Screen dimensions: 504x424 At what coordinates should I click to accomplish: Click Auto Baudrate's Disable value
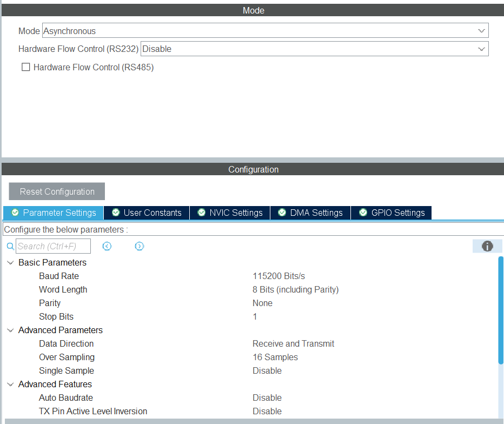pyautogui.click(x=267, y=398)
